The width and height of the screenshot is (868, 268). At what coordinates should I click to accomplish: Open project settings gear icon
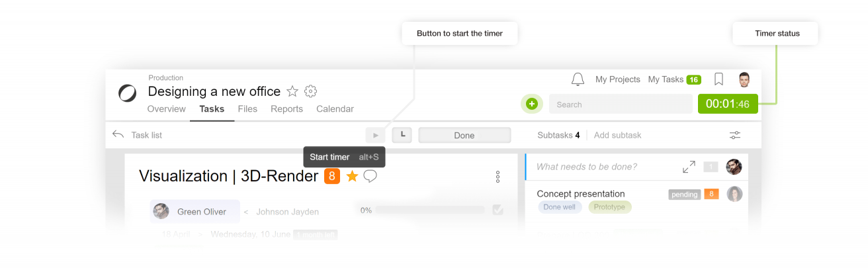coord(311,91)
